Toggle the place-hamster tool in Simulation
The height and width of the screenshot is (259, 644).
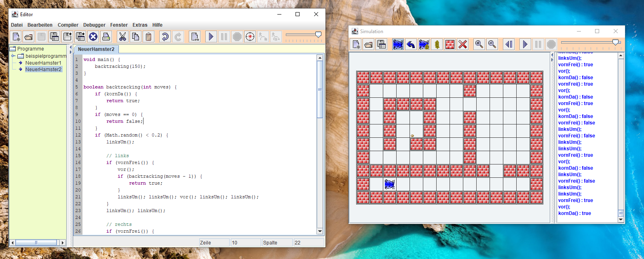[x=398, y=44]
